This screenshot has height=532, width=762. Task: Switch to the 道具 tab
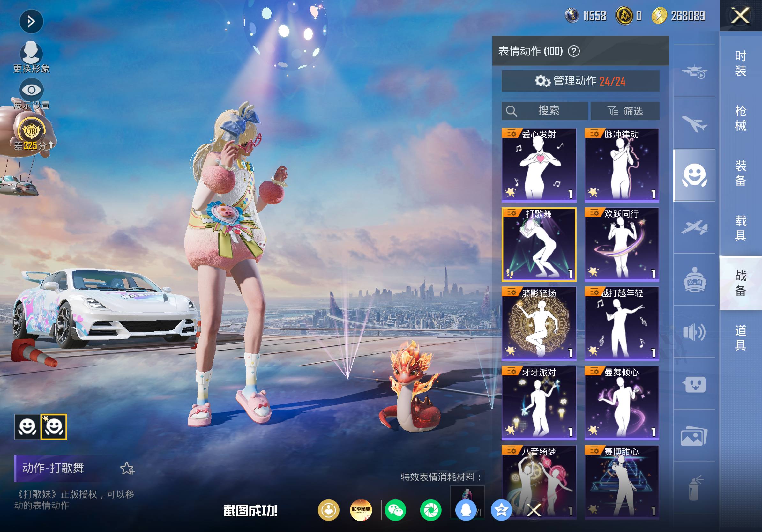[740, 338]
